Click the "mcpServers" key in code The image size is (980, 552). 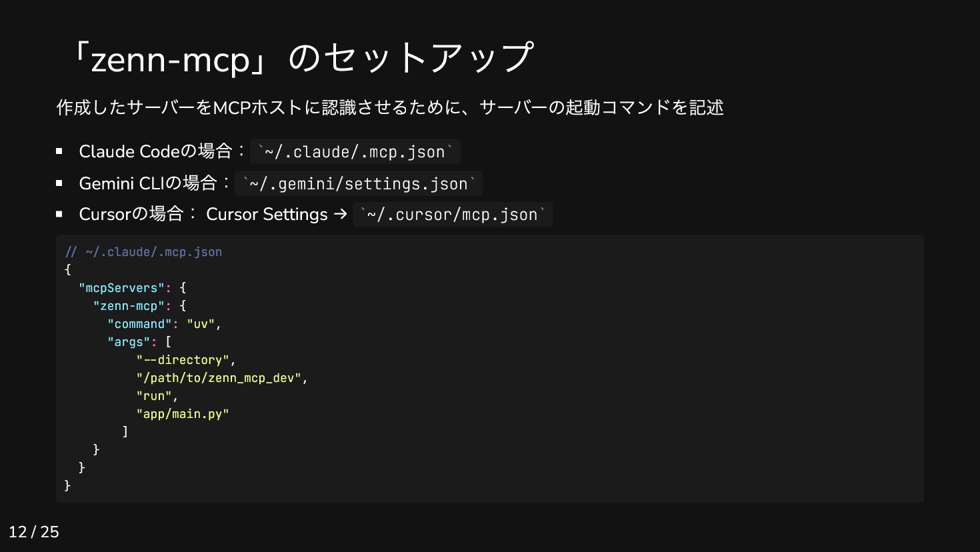(121, 288)
